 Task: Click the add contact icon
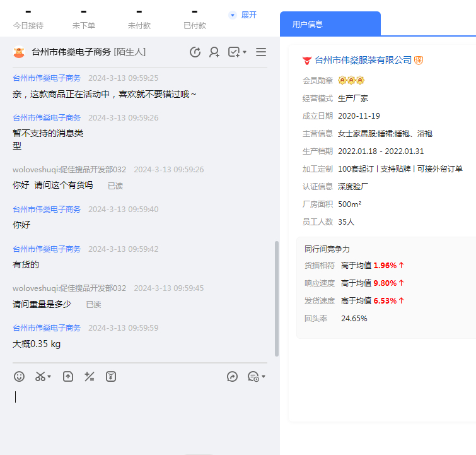[214, 52]
